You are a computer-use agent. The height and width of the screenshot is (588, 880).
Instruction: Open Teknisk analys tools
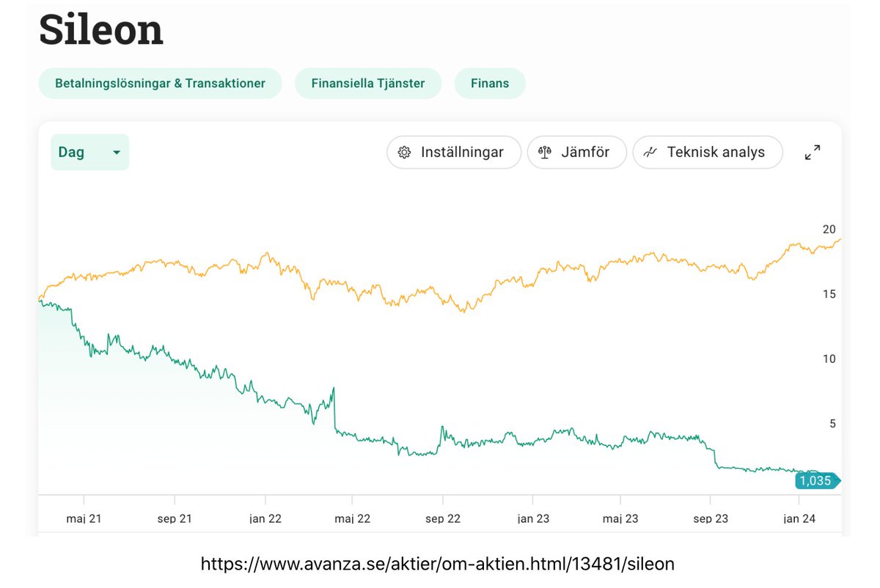708,152
